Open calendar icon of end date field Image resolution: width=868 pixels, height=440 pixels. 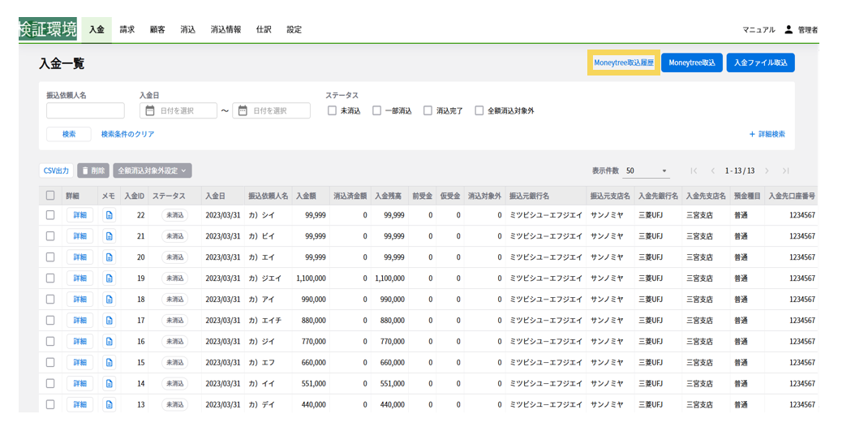[243, 111]
